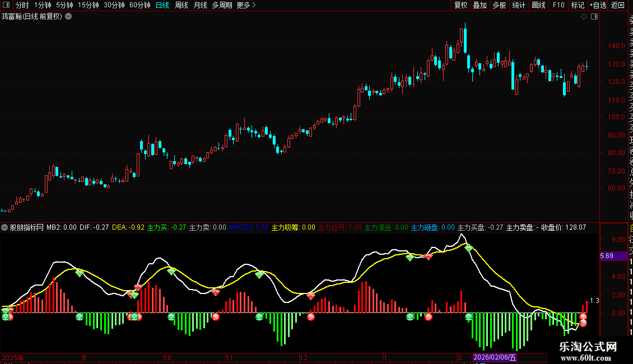Open 多股 multi-stock view
633x364 pixels.
coord(499,5)
